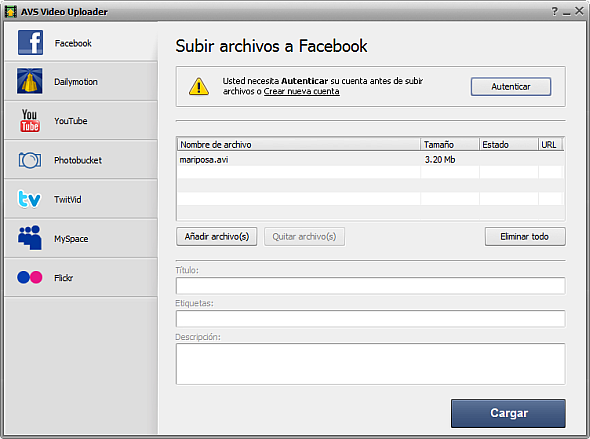Click the help question mark icon

555,11
